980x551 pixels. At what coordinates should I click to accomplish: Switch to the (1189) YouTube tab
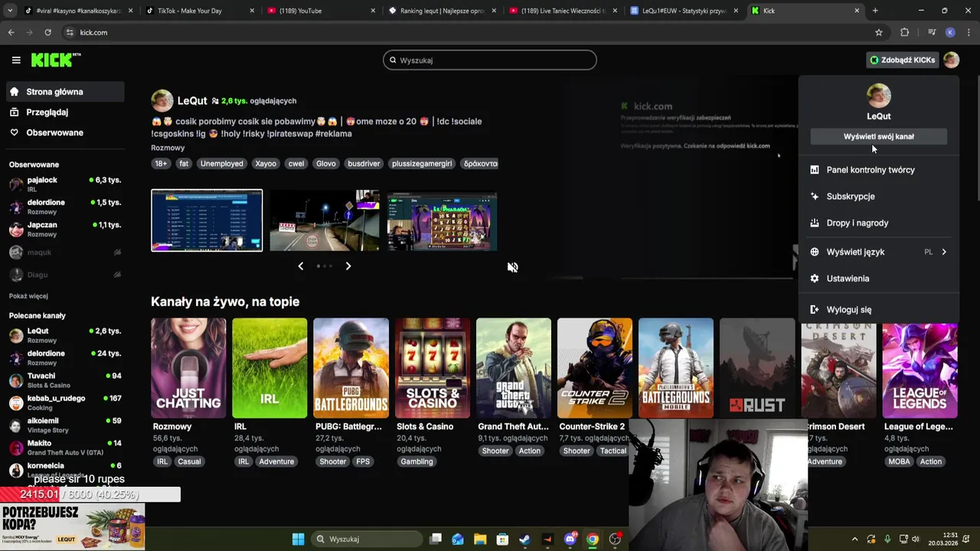[x=320, y=11]
